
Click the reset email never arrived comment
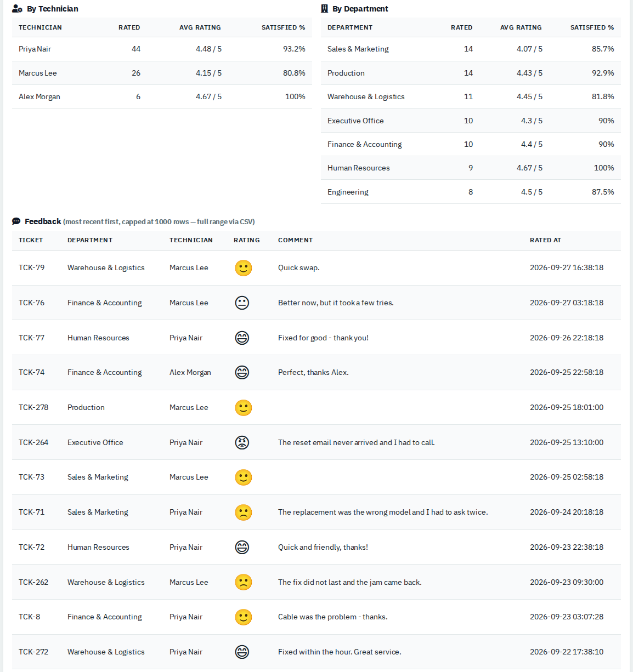pyautogui.click(x=357, y=442)
